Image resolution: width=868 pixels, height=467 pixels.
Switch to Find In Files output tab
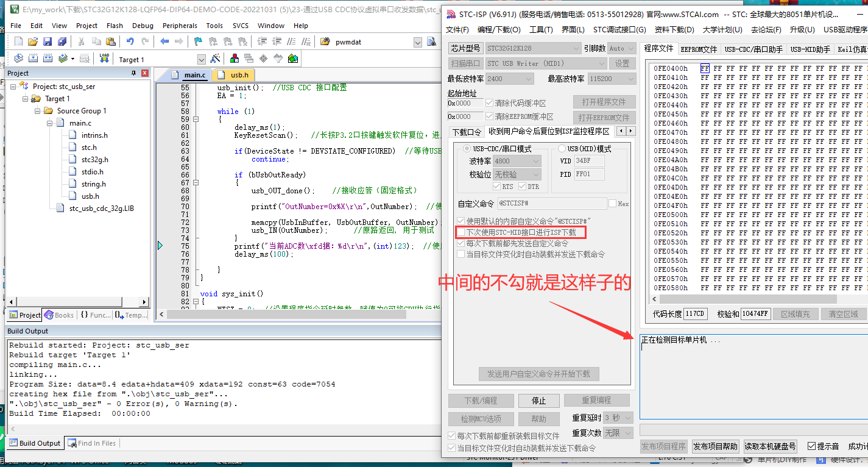click(91, 443)
